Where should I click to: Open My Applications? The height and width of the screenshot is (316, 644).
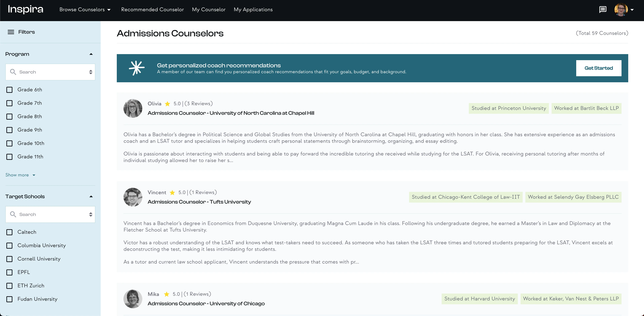pos(253,10)
